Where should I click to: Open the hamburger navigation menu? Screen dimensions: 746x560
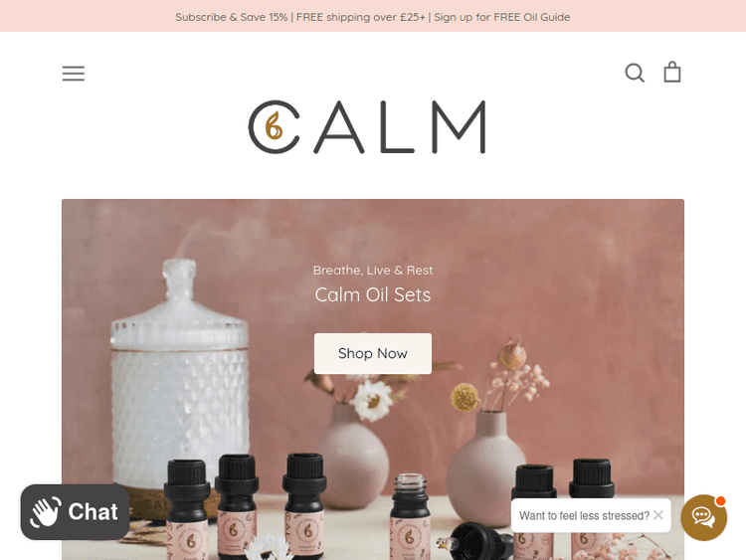[x=74, y=74]
